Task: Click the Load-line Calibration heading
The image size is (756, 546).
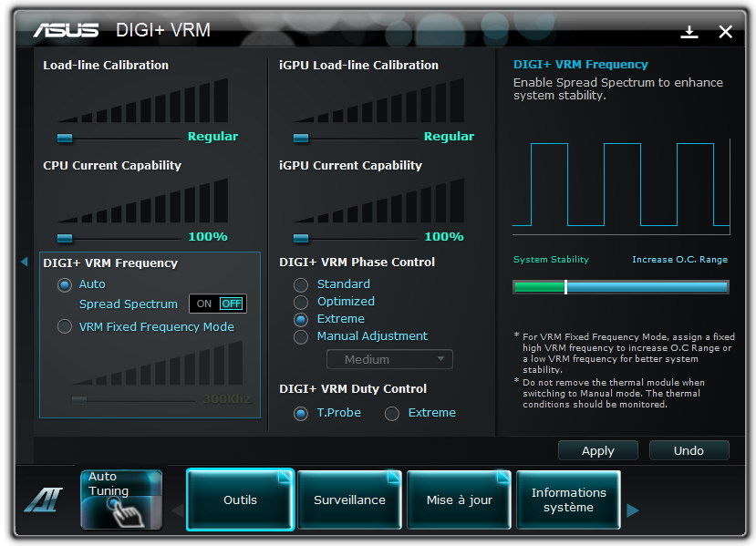Action: coord(106,65)
